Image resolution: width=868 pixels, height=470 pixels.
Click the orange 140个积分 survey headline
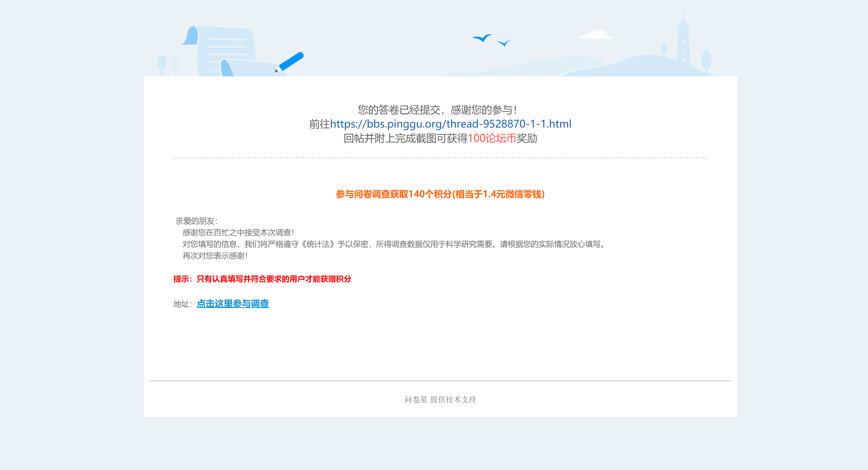tap(440, 194)
